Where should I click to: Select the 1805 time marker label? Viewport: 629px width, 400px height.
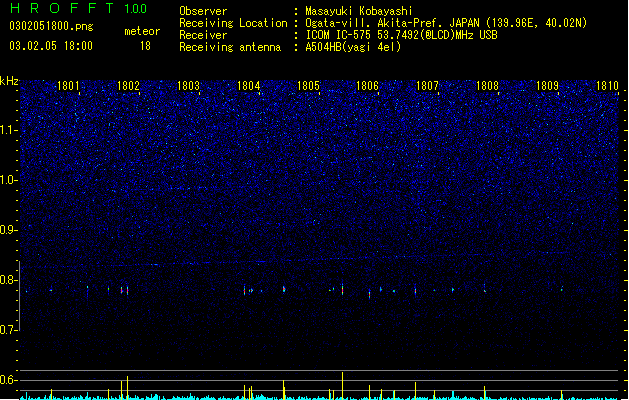tap(308, 86)
